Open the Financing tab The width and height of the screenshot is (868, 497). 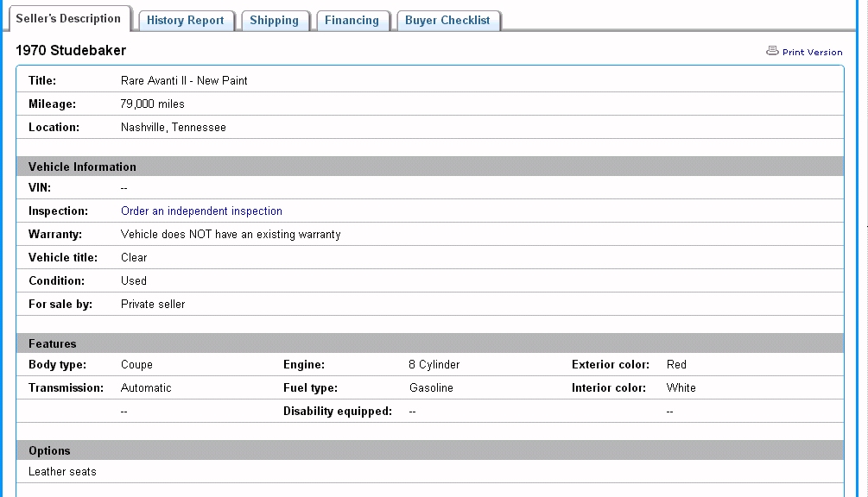click(x=352, y=21)
